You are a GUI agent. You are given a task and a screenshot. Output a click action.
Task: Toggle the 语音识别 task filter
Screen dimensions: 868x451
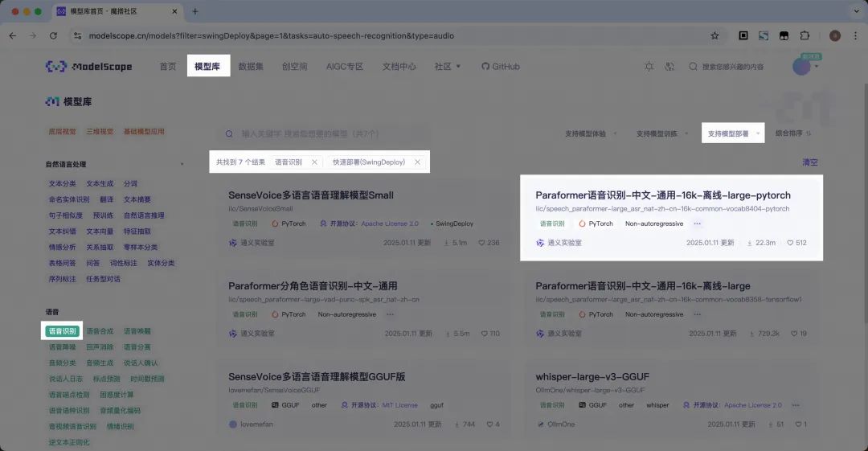(x=63, y=331)
